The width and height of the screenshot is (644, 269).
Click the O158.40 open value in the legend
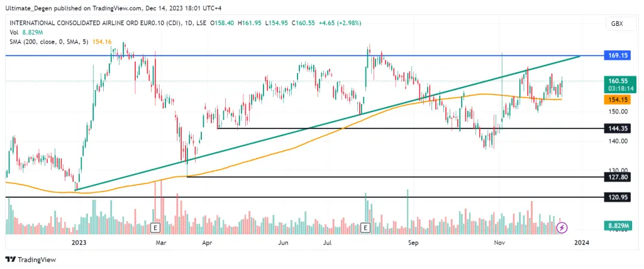222,23
